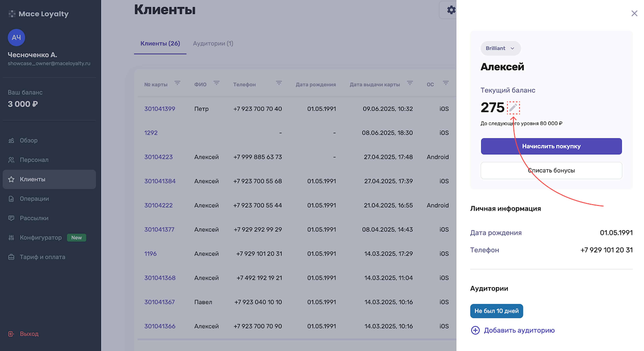Click the Mace Loyalty logo icon

12,14
